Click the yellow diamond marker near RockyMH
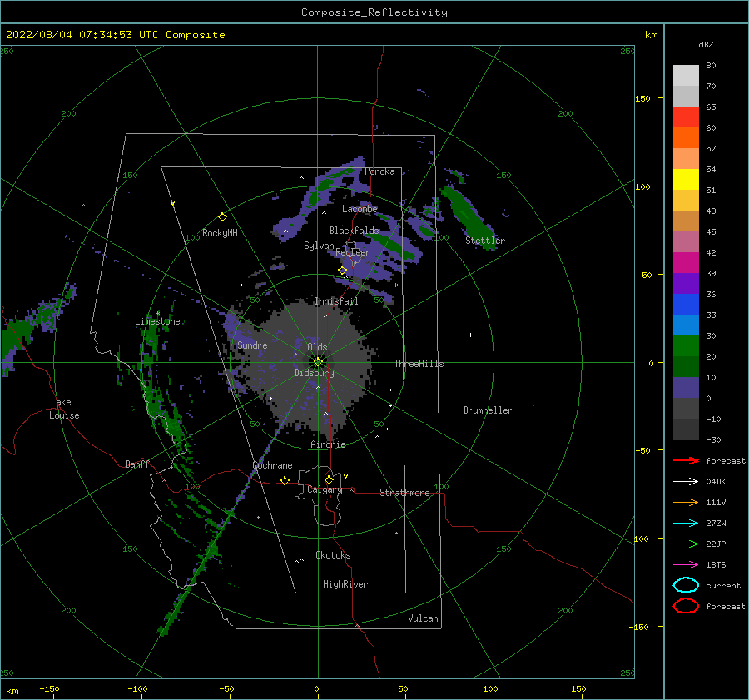The width and height of the screenshot is (749, 700). tap(222, 217)
